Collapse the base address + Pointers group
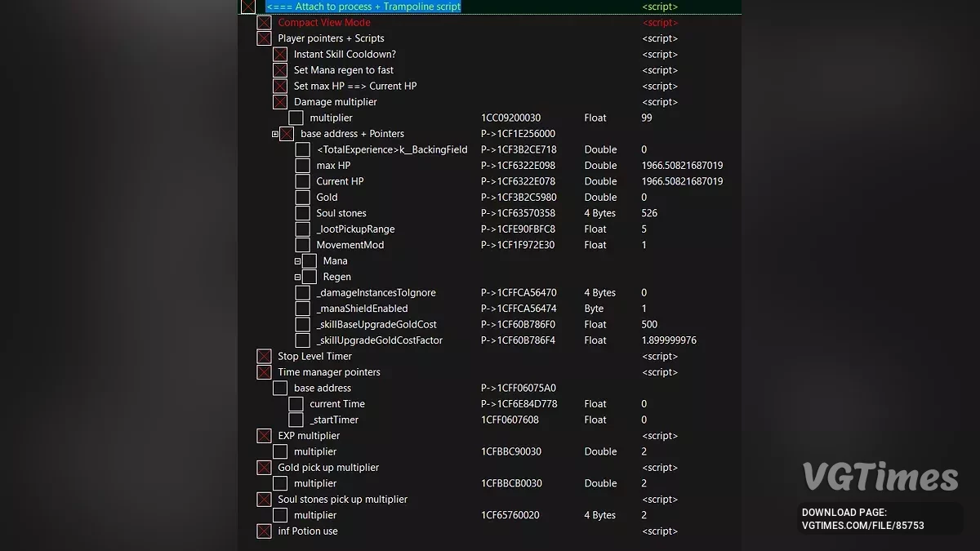980x551 pixels. click(275, 134)
